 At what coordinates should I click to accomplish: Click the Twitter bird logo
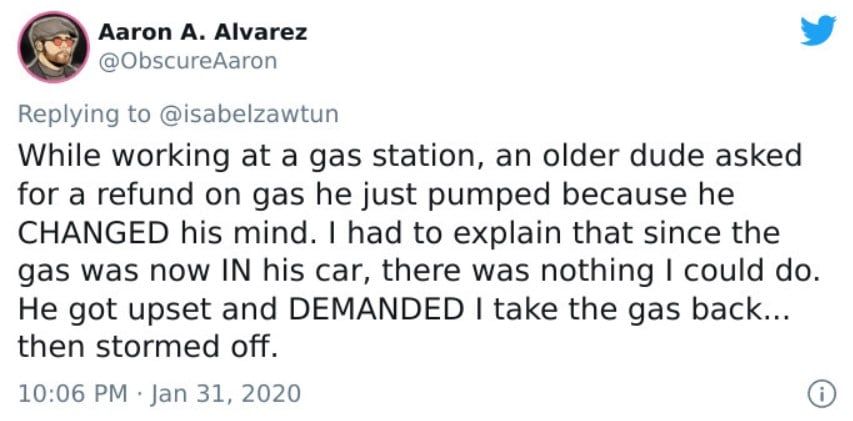coord(818,30)
